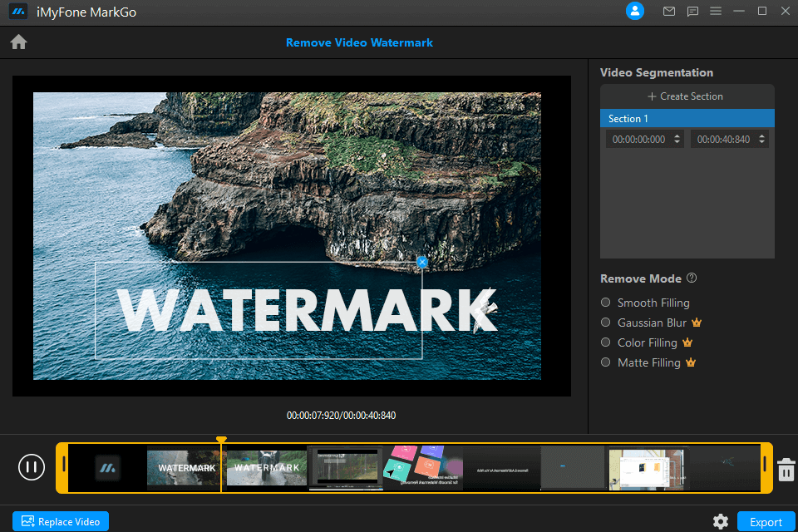Click the trash icon beside the timeline
798x532 pixels.
(x=786, y=470)
